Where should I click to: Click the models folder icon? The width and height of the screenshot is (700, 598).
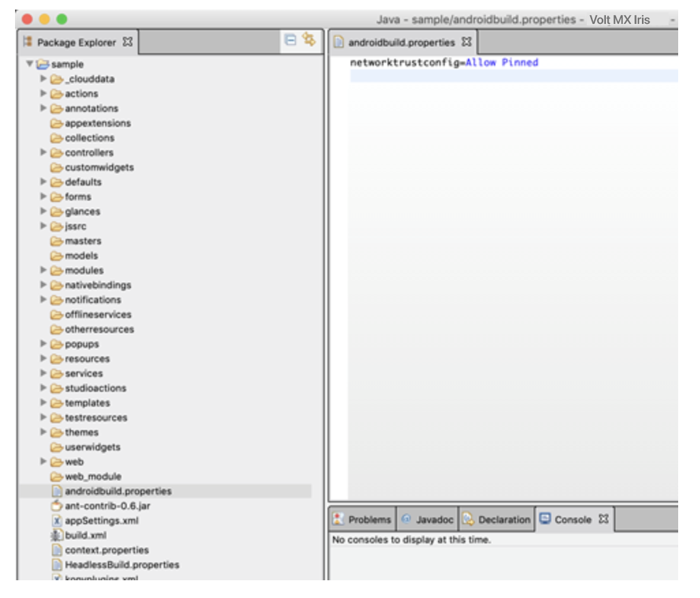point(57,256)
